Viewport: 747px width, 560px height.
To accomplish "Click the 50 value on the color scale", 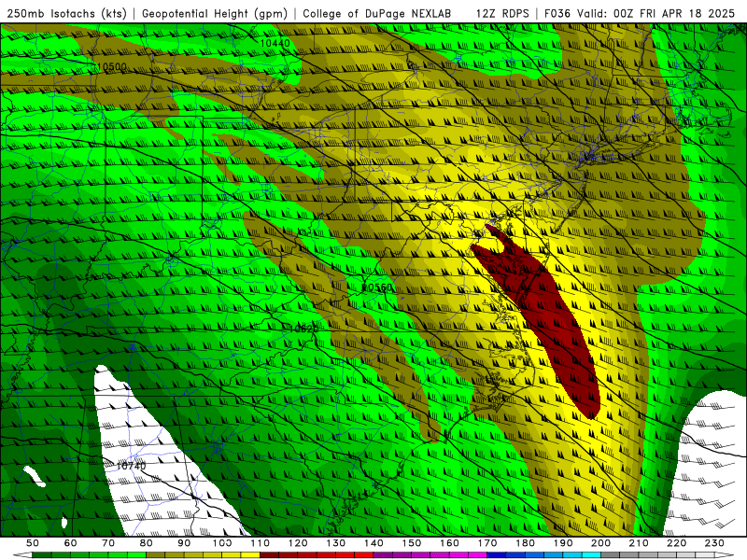I will 33,543.
